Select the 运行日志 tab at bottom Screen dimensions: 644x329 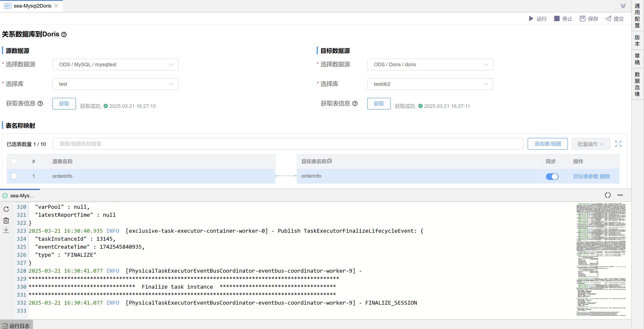16,325
